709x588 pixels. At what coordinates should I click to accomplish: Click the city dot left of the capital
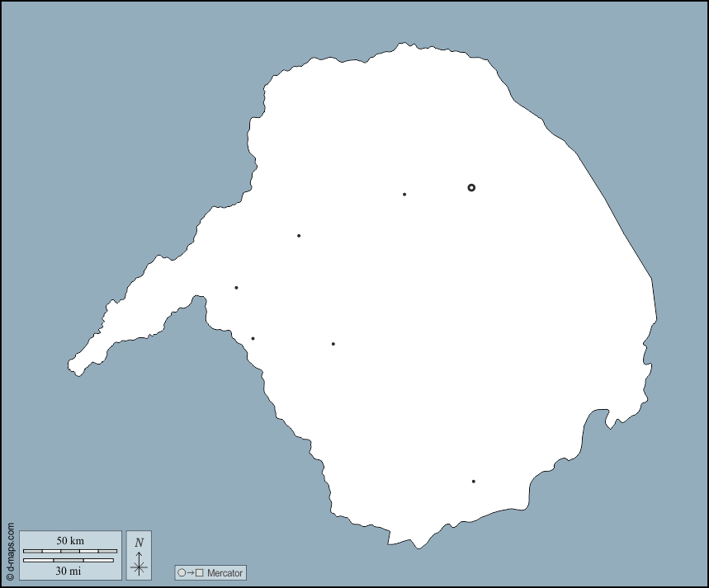point(404,195)
